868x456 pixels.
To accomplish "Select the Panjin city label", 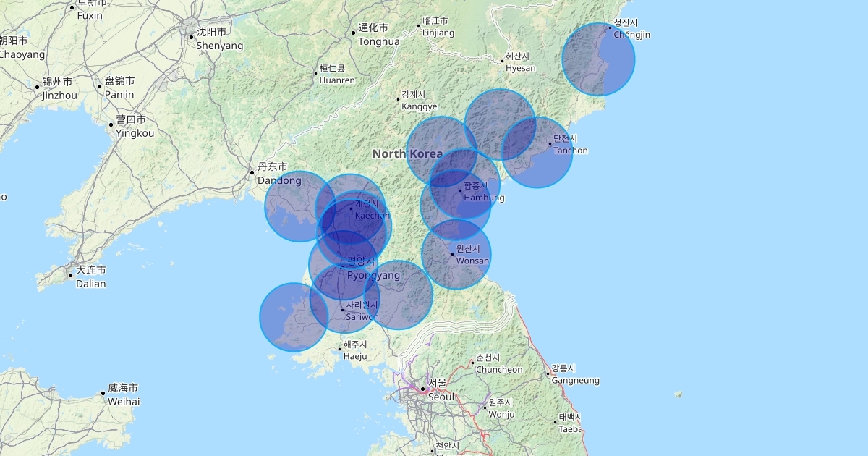I will pyautogui.click(x=119, y=94).
